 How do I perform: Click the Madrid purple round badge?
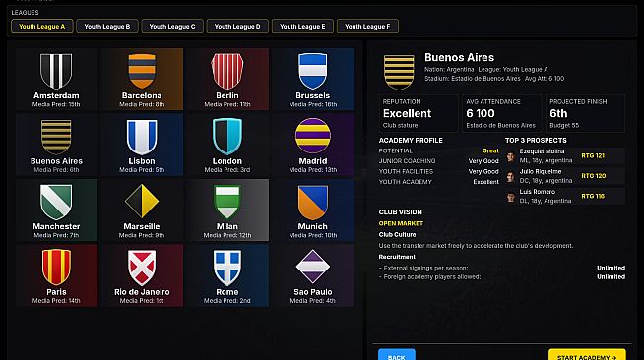[x=312, y=136]
